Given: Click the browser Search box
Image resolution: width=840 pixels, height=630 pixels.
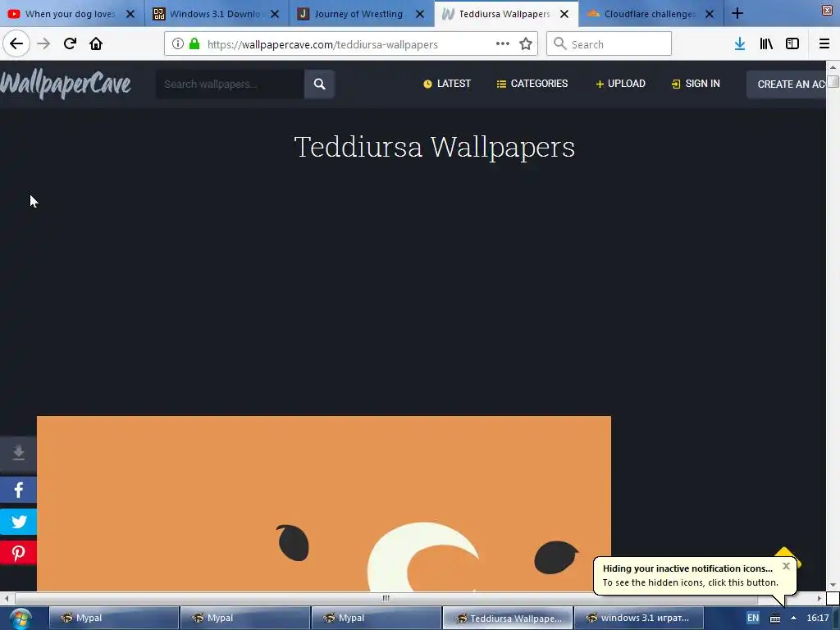Looking at the screenshot, I should pos(609,44).
